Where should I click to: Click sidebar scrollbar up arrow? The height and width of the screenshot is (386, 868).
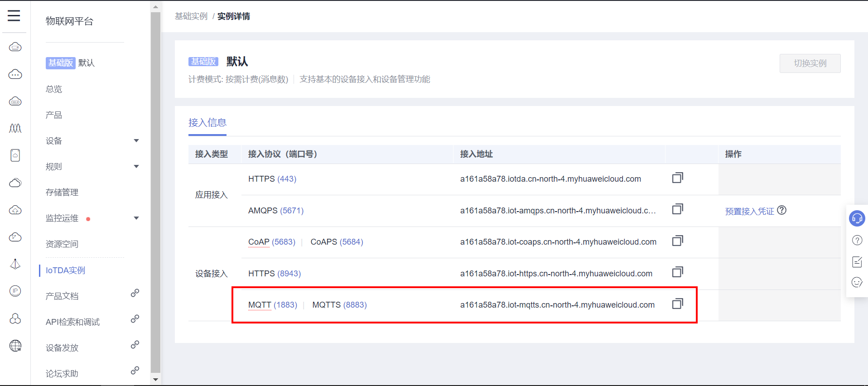[x=155, y=7]
